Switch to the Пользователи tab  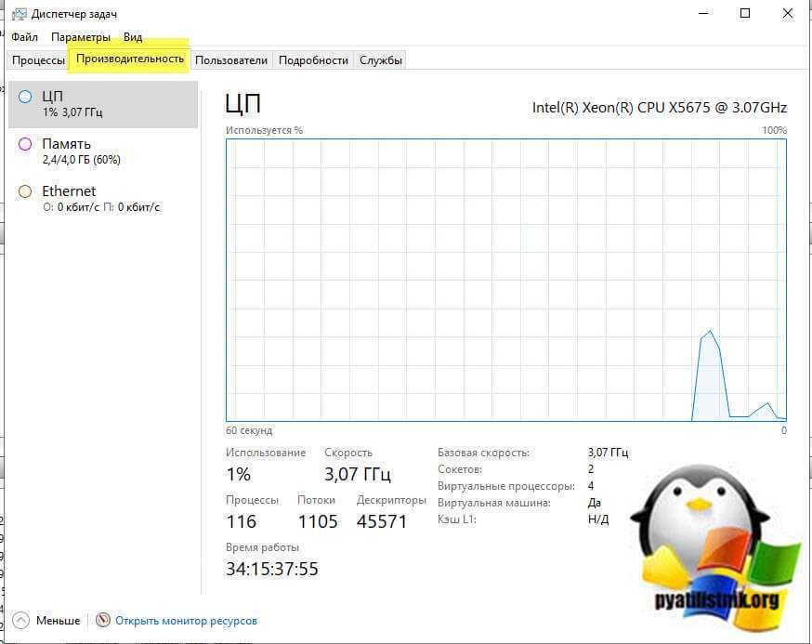pyautogui.click(x=231, y=60)
